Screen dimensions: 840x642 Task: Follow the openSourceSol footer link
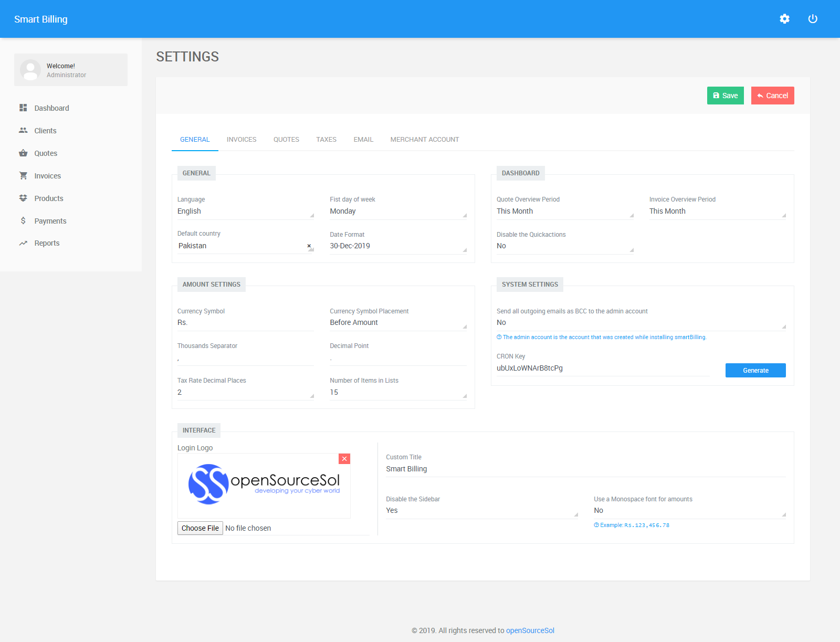(530, 630)
